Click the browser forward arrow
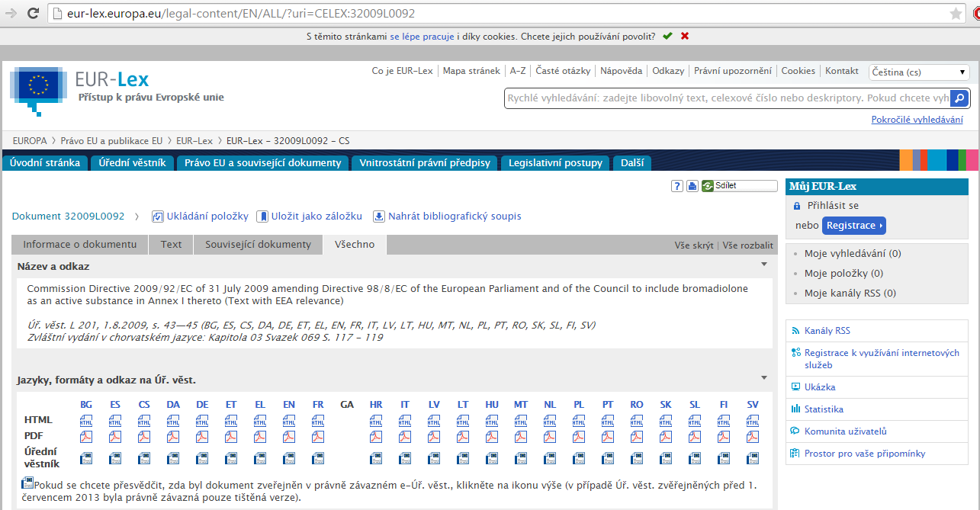The height and width of the screenshot is (510, 980). click(x=11, y=13)
